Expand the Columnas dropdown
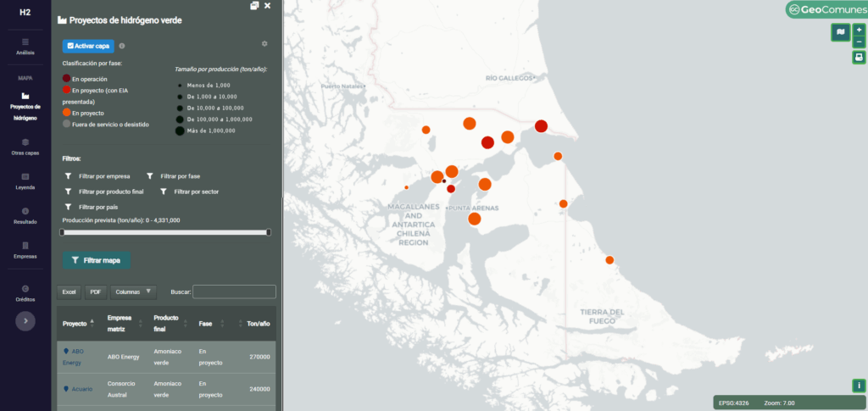 click(x=133, y=292)
